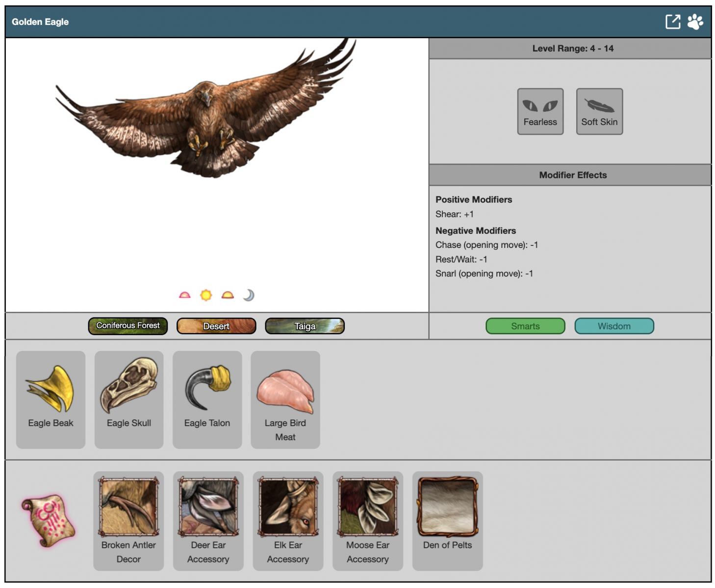The width and height of the screenshot is (715, 588).
Task: Open the Desert biome tag
Action: tap(216, 326)
